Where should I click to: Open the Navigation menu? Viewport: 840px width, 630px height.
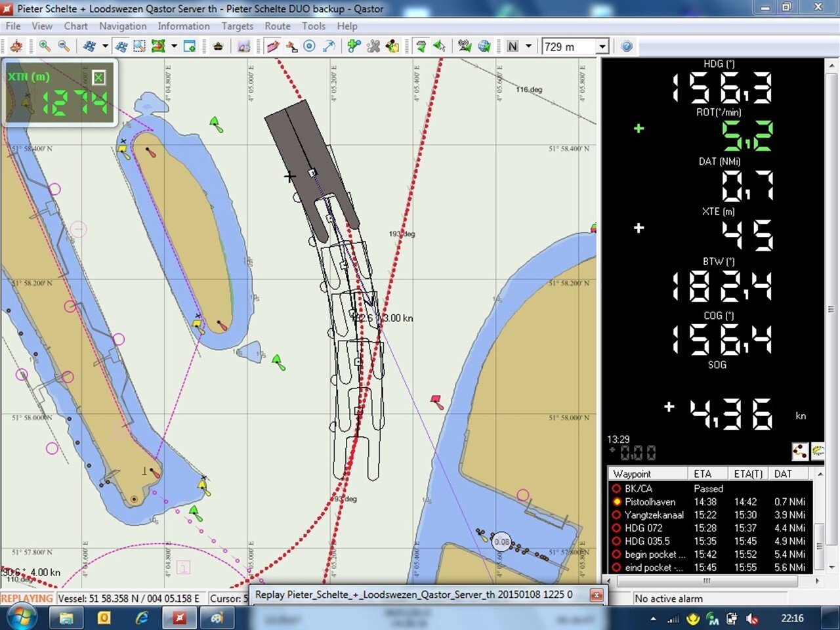coord(123,26)
